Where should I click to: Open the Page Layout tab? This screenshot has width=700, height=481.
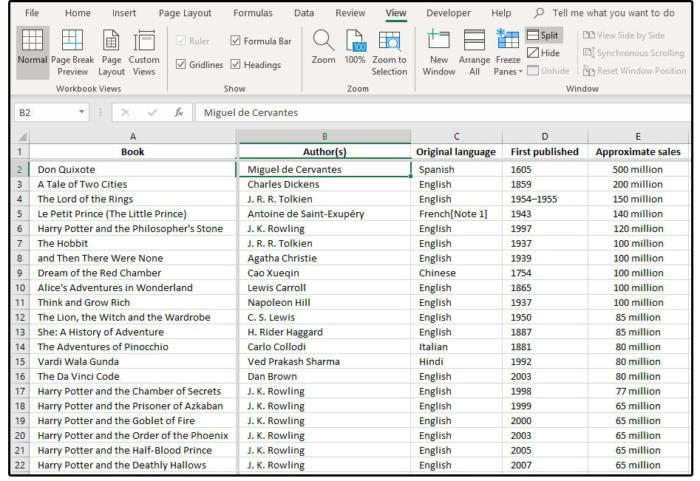click(185, 13)
